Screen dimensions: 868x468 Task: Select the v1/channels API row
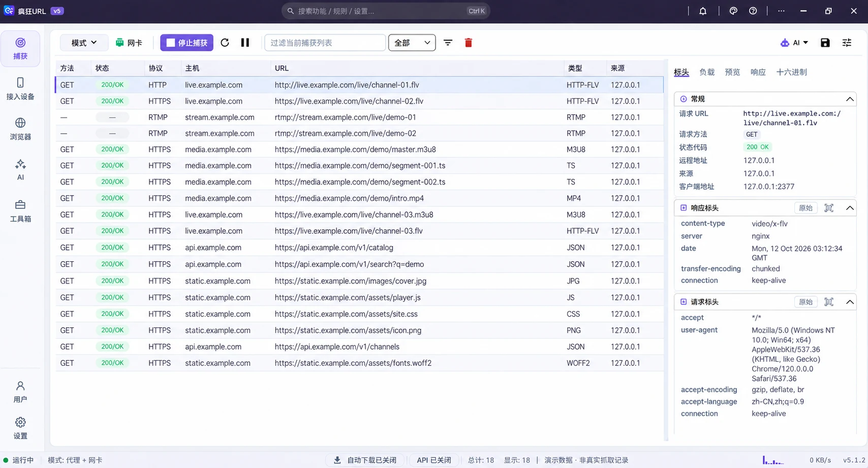[359, 347]
